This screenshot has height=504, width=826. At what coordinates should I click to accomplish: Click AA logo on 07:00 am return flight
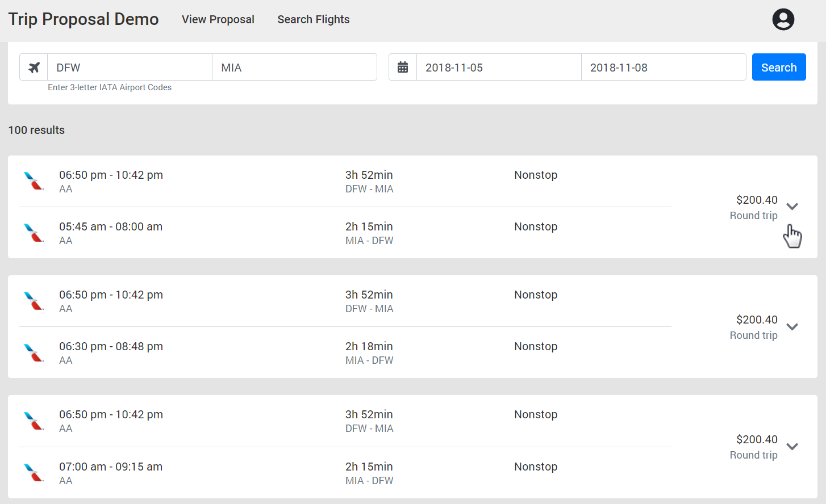coord(34,473)
